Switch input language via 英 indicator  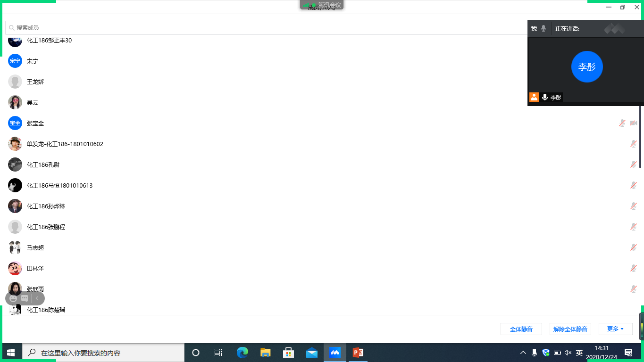(x=579, y=353)
